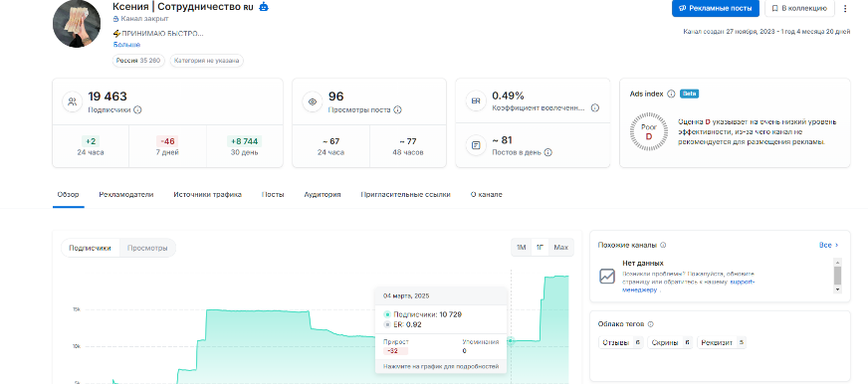Click the info icon next to Подписчики
Viewport: 868px width, 384px height.
tap(137, 109)
